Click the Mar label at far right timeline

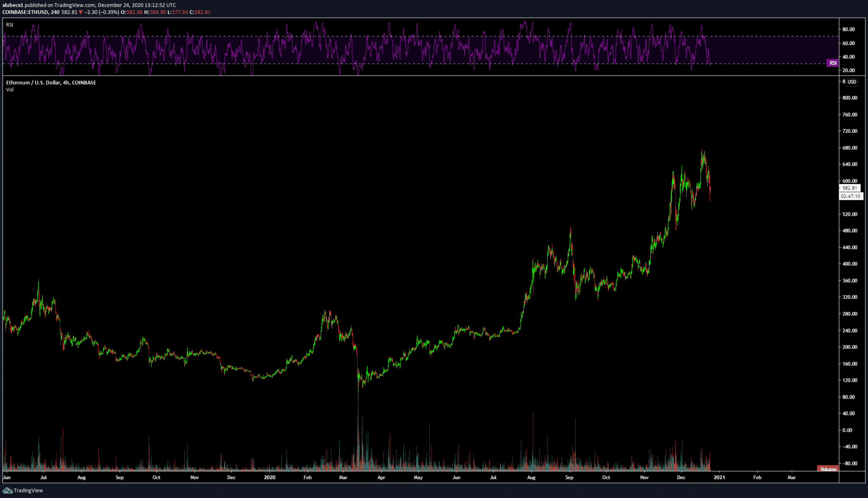pos(791,477)
